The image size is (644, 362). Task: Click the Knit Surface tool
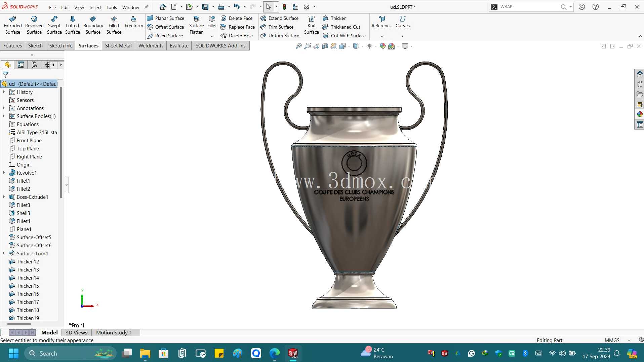(312, 25)
